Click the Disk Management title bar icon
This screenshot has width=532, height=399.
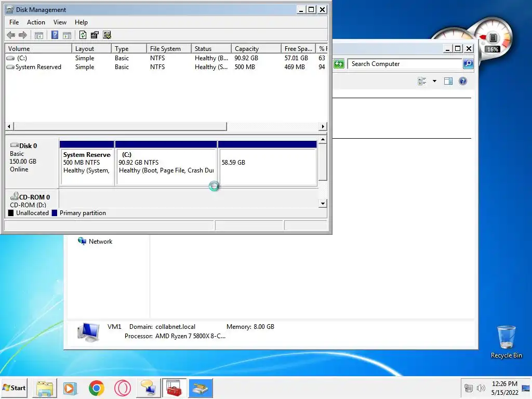click(x=9, y=9)
